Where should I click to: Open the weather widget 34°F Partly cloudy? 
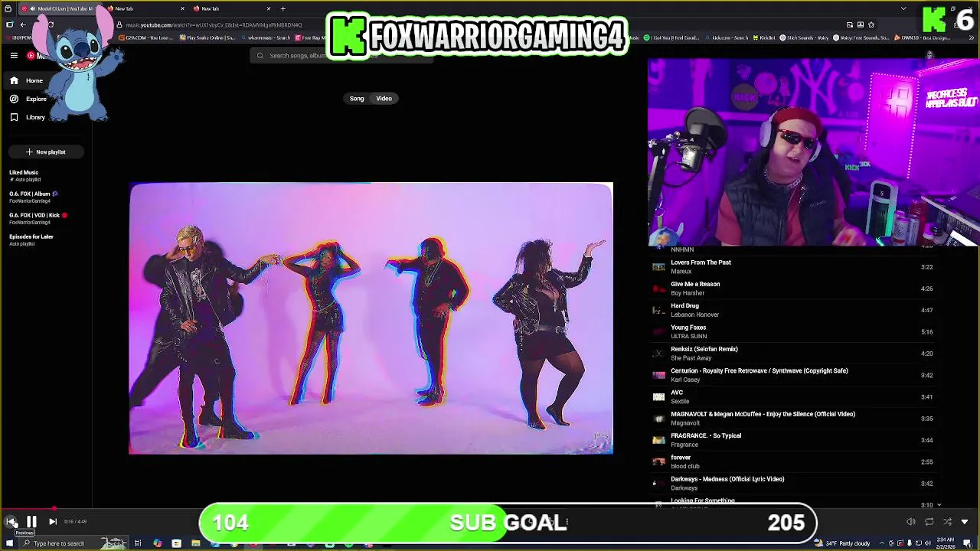(x=844, y=543)
